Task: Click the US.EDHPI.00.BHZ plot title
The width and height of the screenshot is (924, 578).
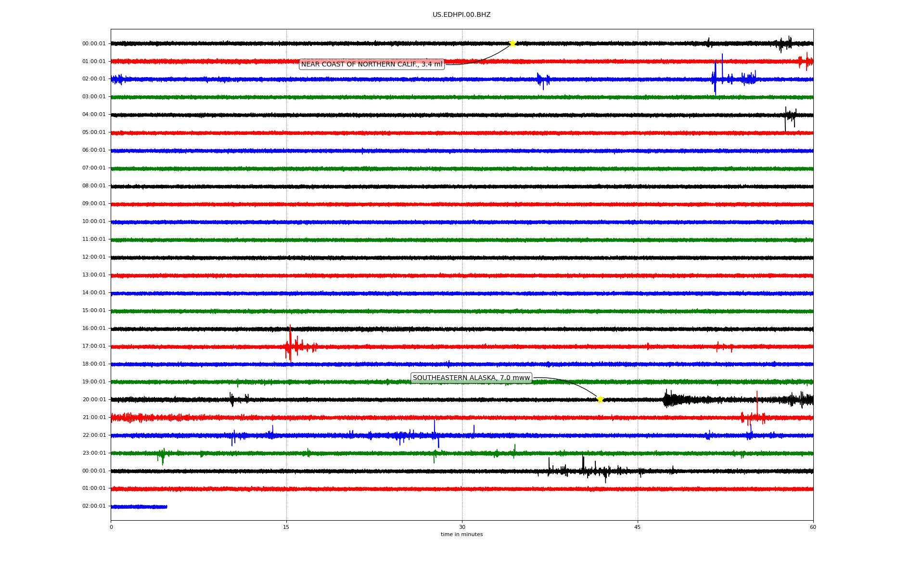Action: [x=462, y=15]
